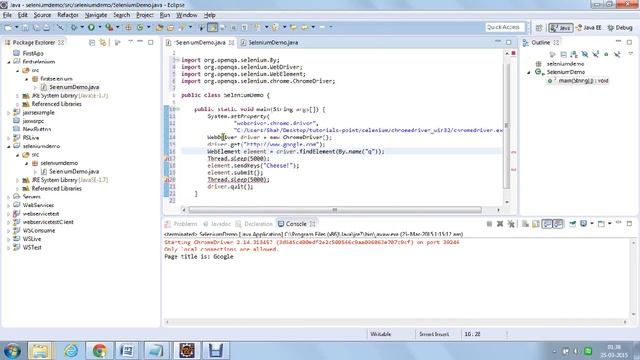640x360 pixels.
Task: Maximize the editor area
Action: tap(509, 42)
